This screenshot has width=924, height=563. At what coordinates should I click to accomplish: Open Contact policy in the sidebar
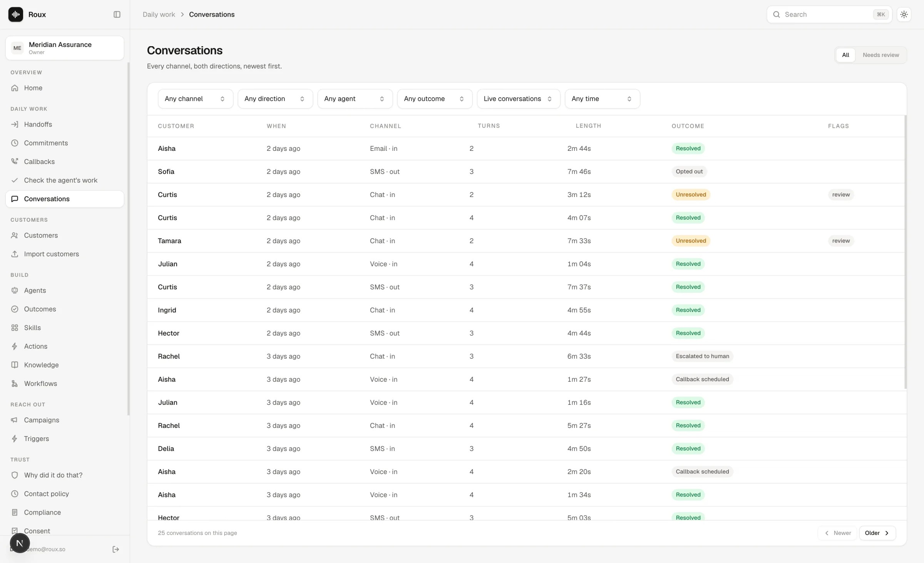(x=65, y=494)
